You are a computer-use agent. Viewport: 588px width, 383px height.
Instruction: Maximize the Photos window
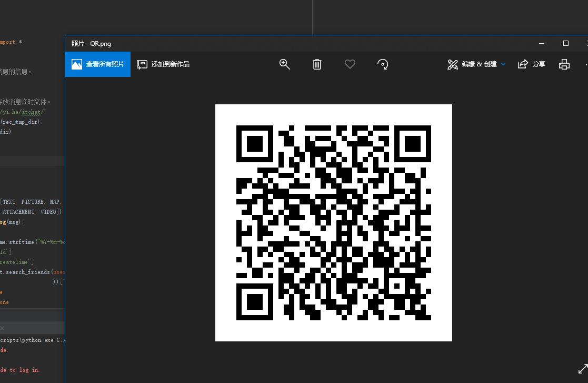click(x=565, y=44)
